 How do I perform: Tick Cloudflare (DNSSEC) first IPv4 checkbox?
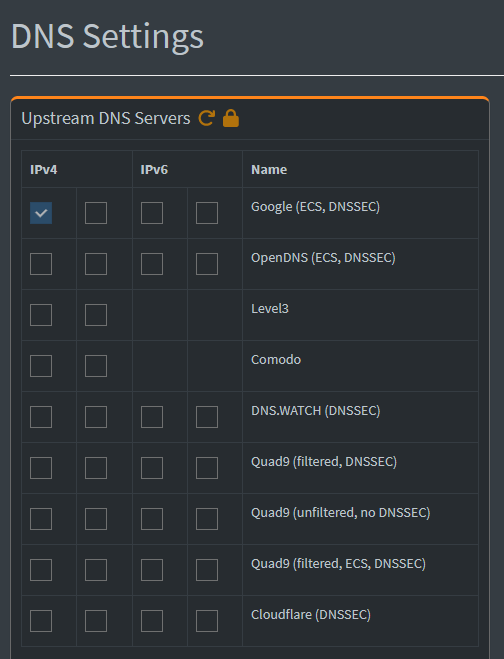[41, 621]
